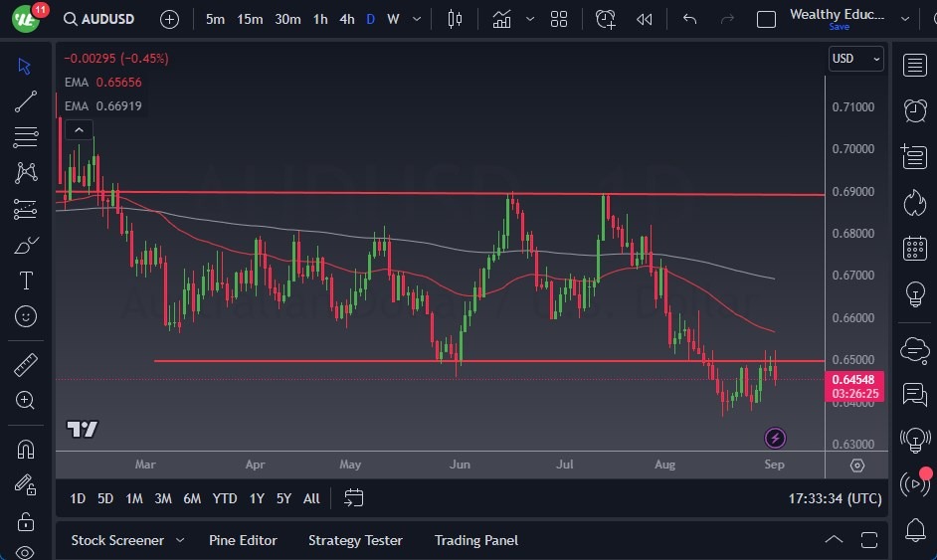Open the text annotation tool
The width and height of the screenshot is (937, 560).
pyautogui.click(x=26, y=280)
